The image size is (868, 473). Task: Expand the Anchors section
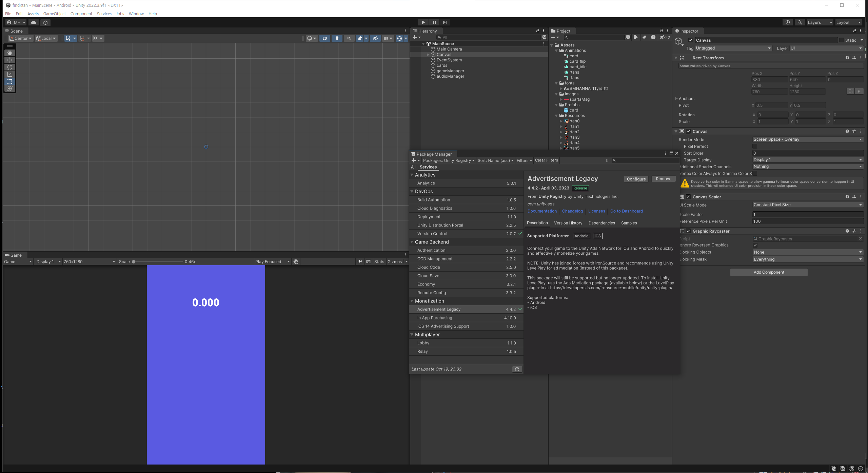tap(676, 99)
